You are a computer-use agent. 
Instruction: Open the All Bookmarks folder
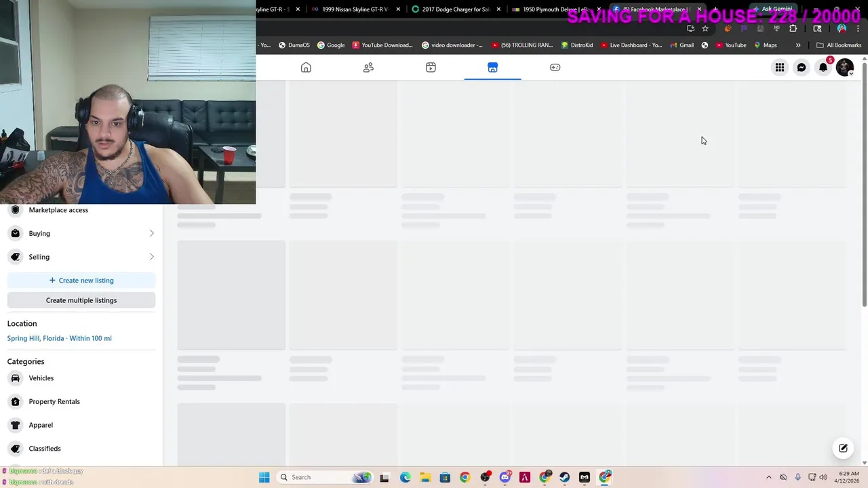[839, 45]
